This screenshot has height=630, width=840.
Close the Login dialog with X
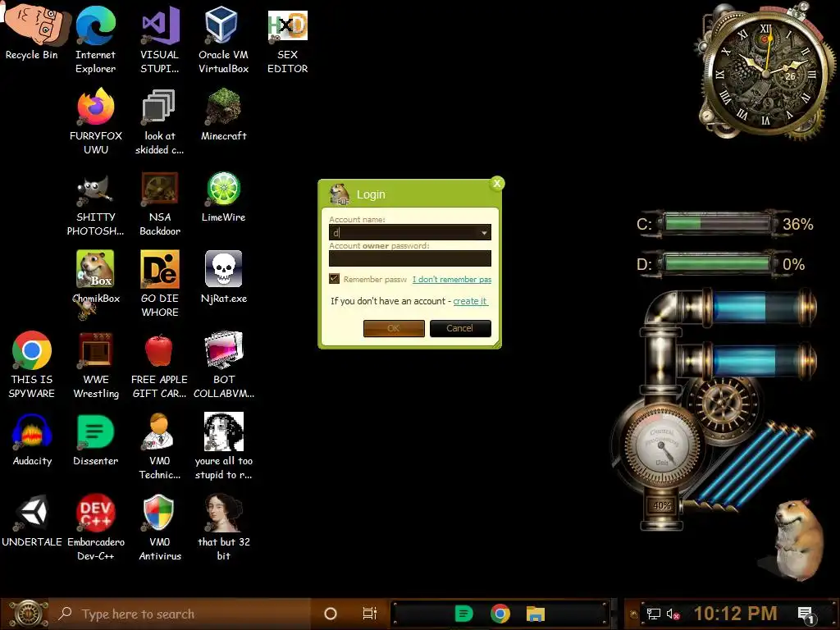[496, 184]
